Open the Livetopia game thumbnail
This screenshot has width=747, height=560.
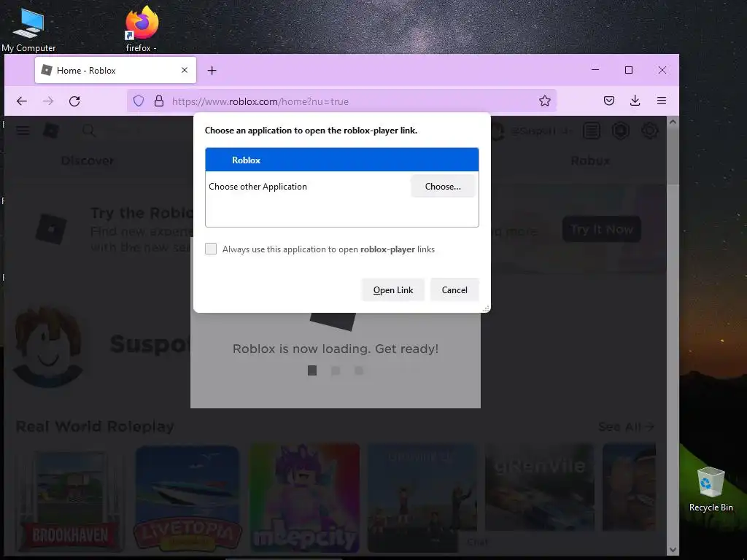point(187,498)
